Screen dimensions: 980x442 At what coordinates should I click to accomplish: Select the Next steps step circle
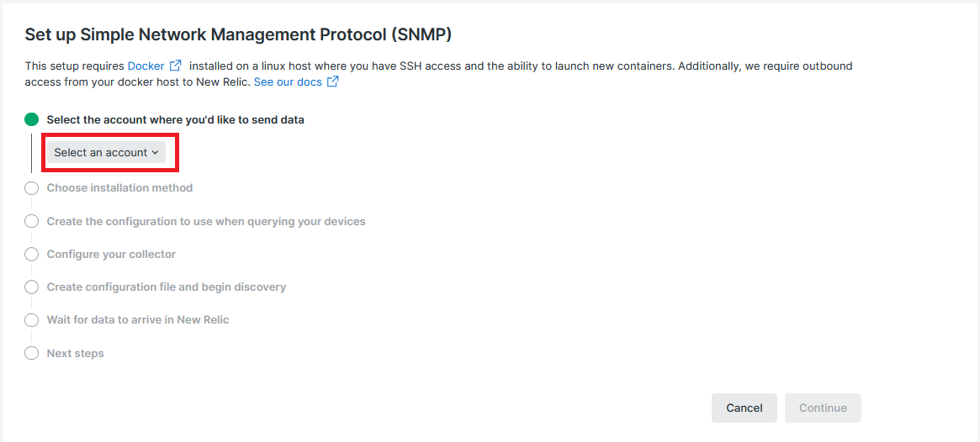tap(31, 354)
